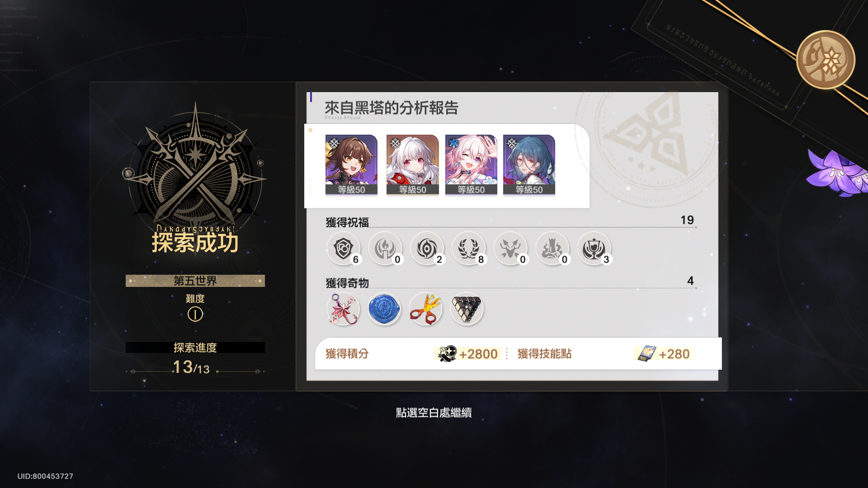Select the blue-haired character portrait
The image size is (868, 488).
pyautogui.click(x=529, y=165)
